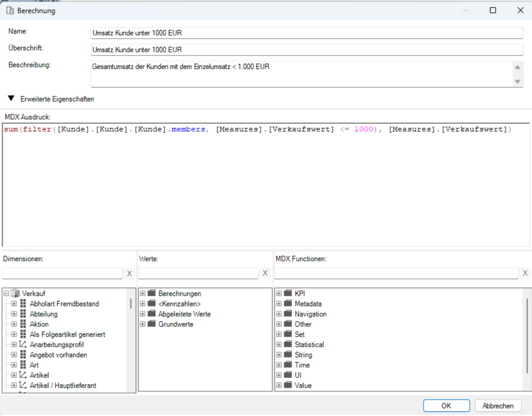
Task: Collapse the Verkauf tree node
Action: [x=6, y=293]
